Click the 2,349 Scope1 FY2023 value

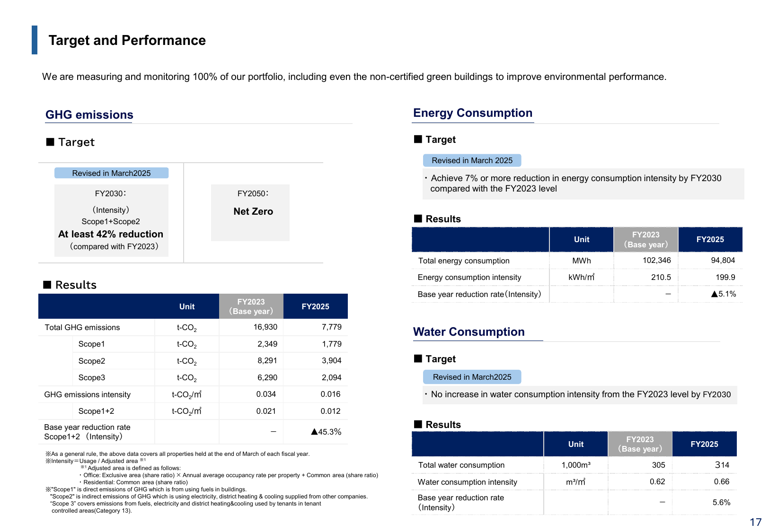(267, 344)
